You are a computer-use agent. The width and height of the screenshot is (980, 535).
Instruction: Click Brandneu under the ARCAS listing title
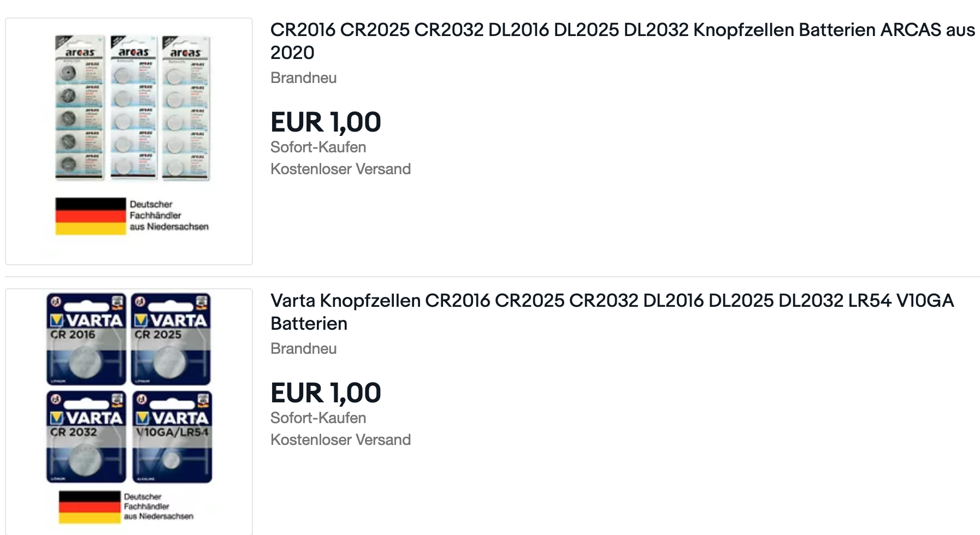click(x=303, y=78)
